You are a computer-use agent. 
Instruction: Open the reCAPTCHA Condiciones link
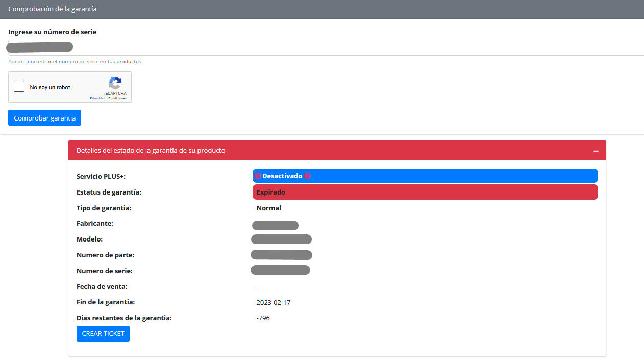pyautogui.click(x=117, y=98)
